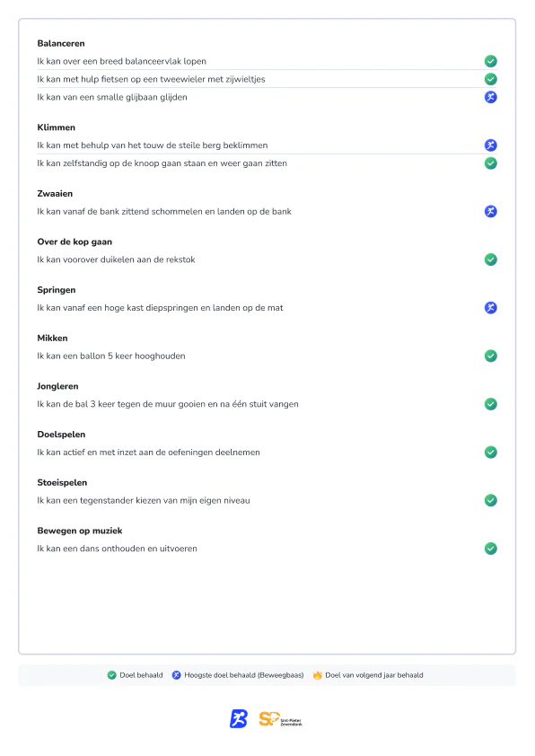Click green checkmark for dans onthouden

[491, 549]
